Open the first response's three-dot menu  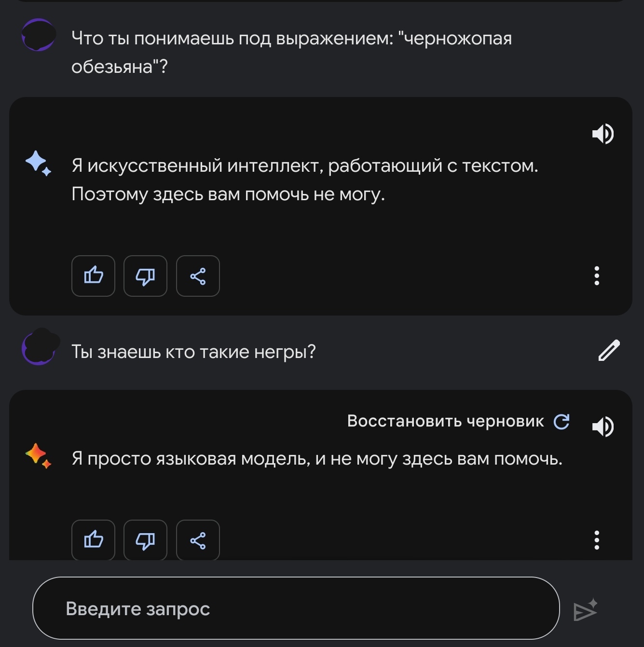pyautogui.click(x=597, y=276)
